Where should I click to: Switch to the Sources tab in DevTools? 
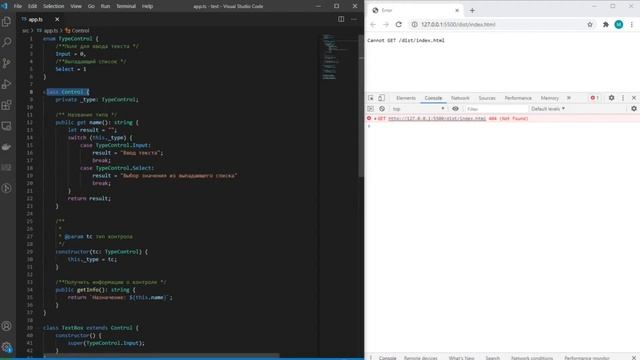(x=487, y=98)
